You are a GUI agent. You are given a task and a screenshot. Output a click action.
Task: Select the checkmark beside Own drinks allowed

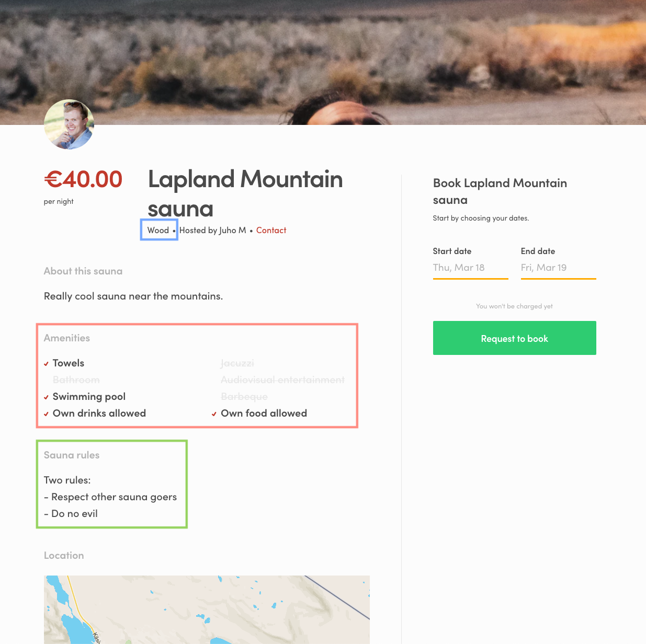tap(46, 413)
